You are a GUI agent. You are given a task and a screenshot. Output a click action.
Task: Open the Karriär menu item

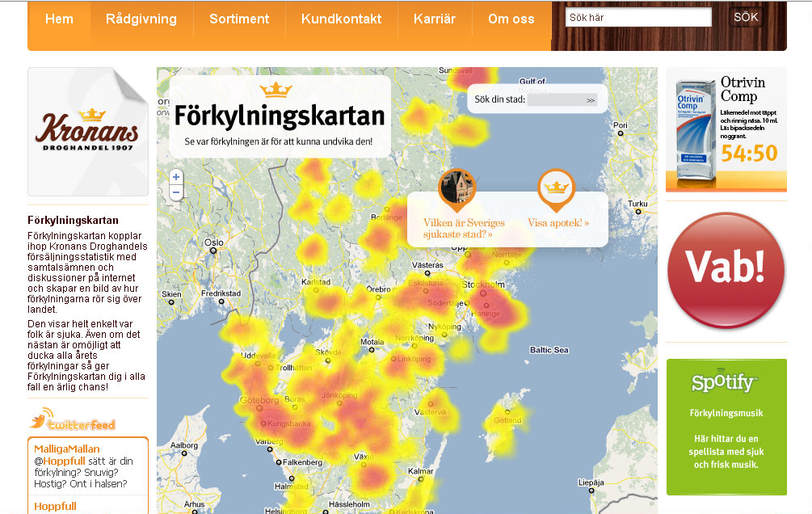coord(435,19)
